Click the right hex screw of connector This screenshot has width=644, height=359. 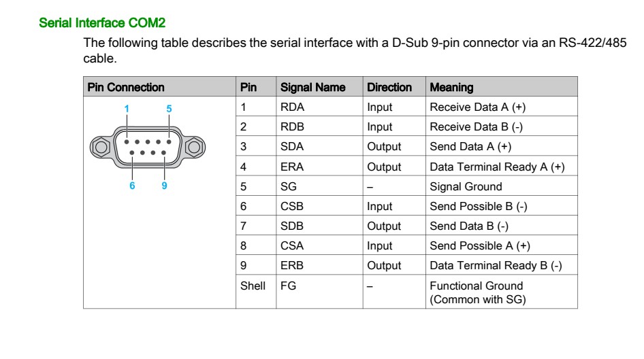click(x=195, y=146)
